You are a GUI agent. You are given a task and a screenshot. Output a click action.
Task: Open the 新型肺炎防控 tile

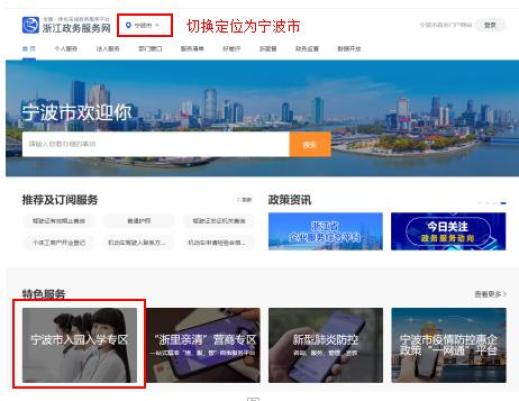326,345
